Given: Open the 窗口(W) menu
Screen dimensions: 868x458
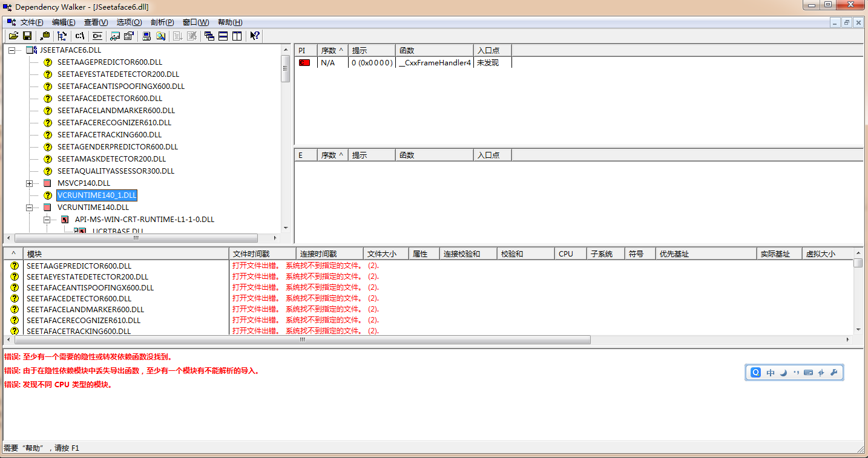Looking at the screenshot, I should 196,22.
